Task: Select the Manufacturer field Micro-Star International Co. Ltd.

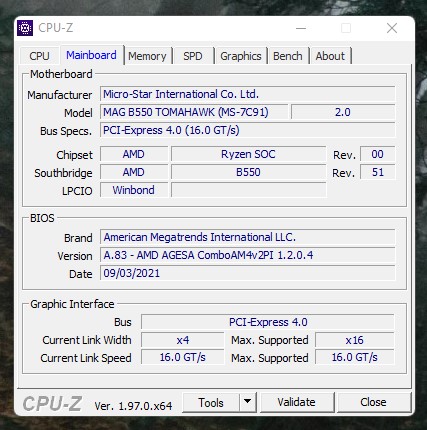Action: [248, 94]
